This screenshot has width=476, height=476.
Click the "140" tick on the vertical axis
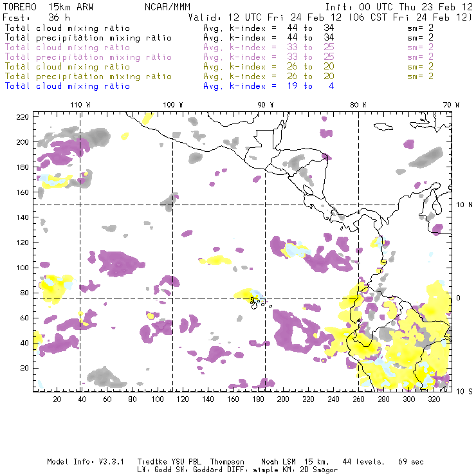coord(23,217)
